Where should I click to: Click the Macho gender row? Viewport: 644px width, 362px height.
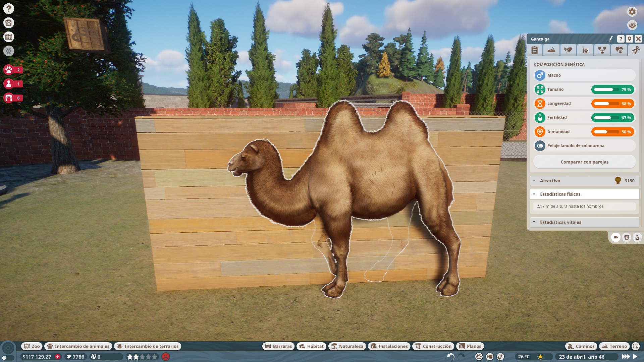pyautogui.click(x=585, y=75)
